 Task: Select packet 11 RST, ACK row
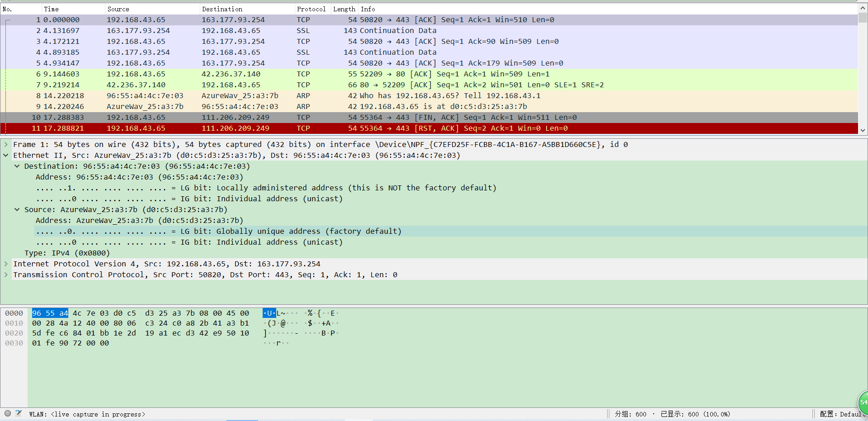(429, 128)
